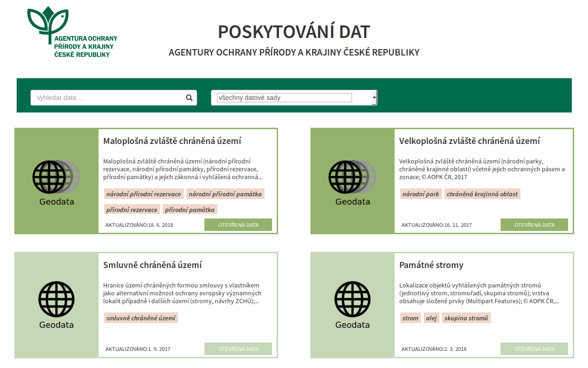588x368 pixels.
Task: Click 'Otevřená data' button for Smluvně chráněná
Action: point(238,349)
